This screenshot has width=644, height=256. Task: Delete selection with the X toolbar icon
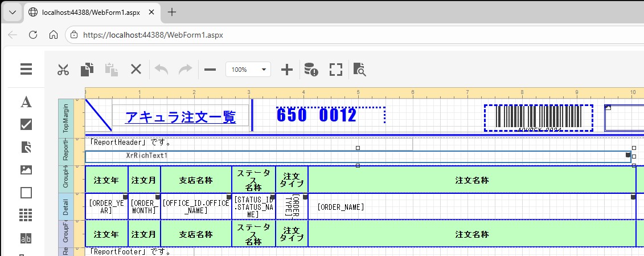tap(136, 70)
